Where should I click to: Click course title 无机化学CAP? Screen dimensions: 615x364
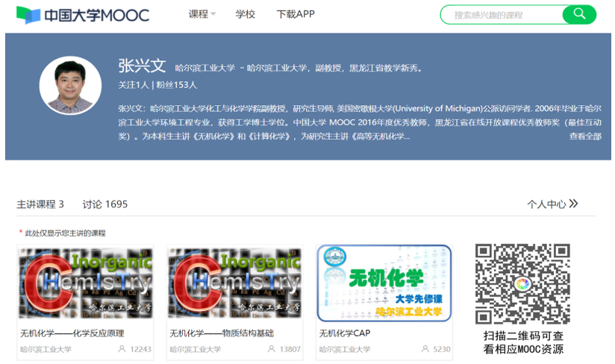pos(344,333)
